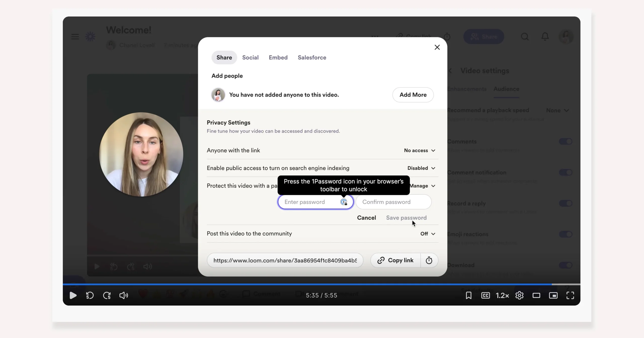Viewport: 644px width, 338px height.
Task: Click the Add More button
Action: [x=413, y=95]
